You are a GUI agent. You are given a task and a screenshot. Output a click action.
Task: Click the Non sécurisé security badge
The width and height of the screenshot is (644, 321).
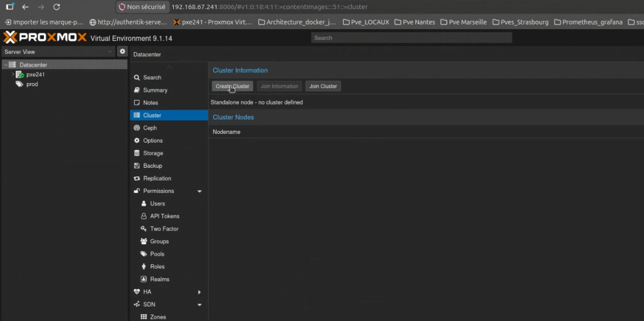pos(142,7)
